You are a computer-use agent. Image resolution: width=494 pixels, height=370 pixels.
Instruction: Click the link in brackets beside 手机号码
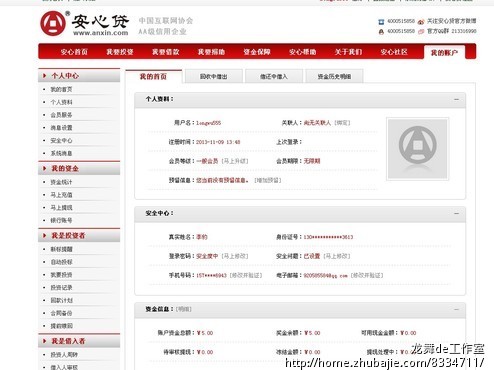[246, 275]
